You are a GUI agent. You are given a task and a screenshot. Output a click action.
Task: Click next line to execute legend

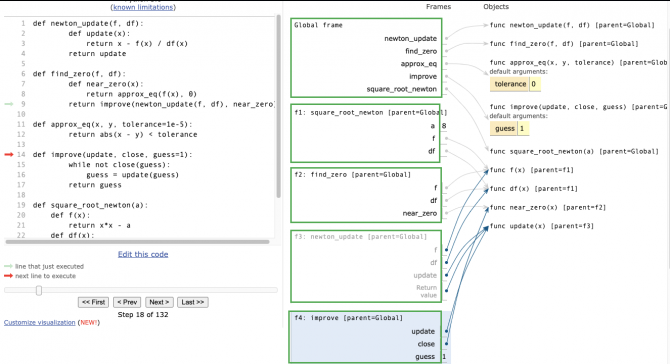(45, 276)
